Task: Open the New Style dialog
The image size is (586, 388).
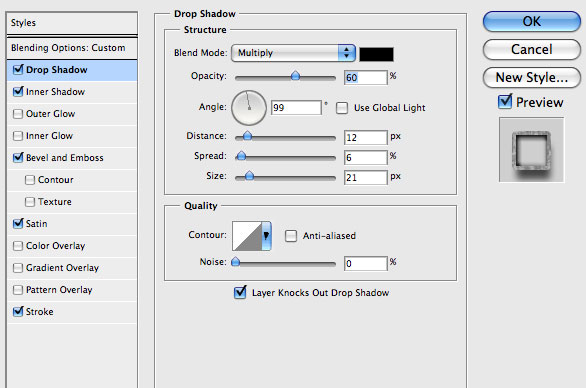Action: pyautogui.click(x=531, y=77)
